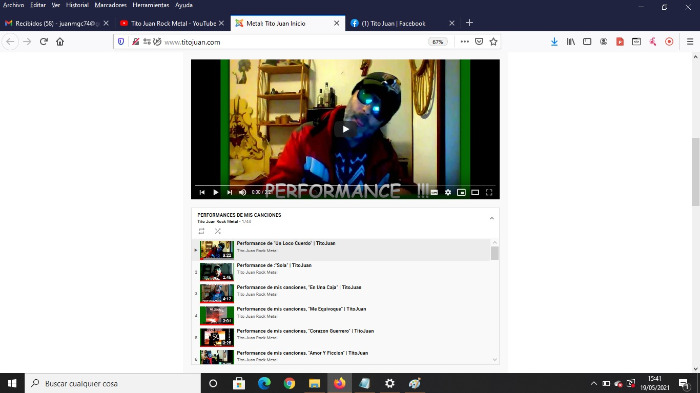Toggle theater mode on the video
Image resolution: width=700 pixels, height=393 pixels.
pos(475,192)
